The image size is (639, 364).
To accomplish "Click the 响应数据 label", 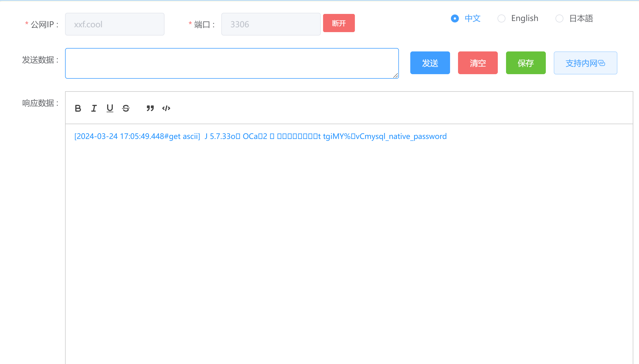I will click(40, 103).
